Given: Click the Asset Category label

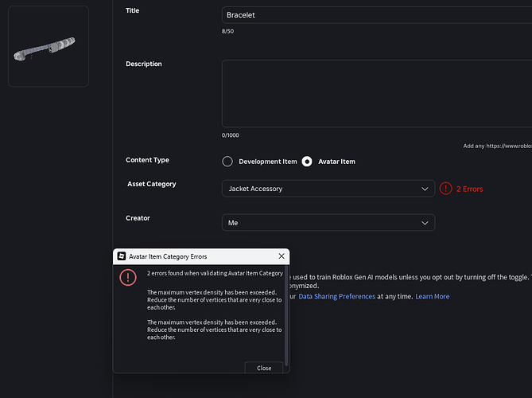Looking at the screenshot, I should pos(152,184).
